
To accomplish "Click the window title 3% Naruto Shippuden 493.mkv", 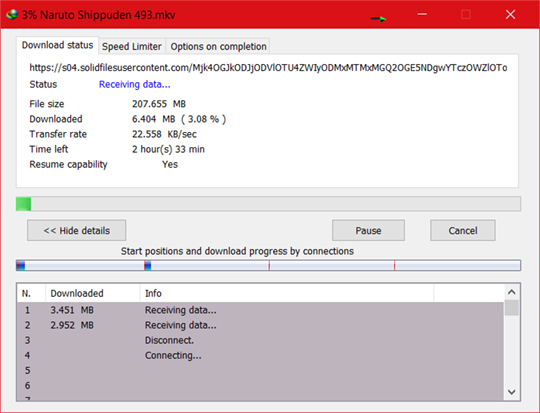I will [99, 15].
